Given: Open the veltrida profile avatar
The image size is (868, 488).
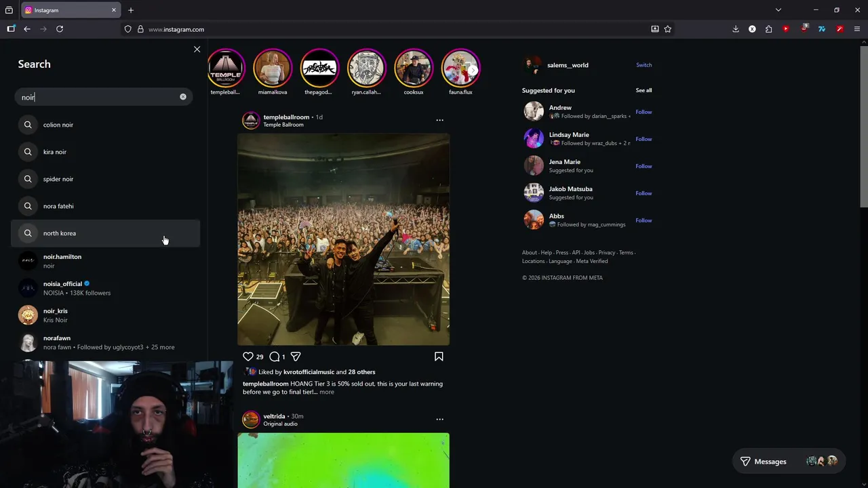Looking at the screenshot, I should pyautogui.click(x=251, y=420).
